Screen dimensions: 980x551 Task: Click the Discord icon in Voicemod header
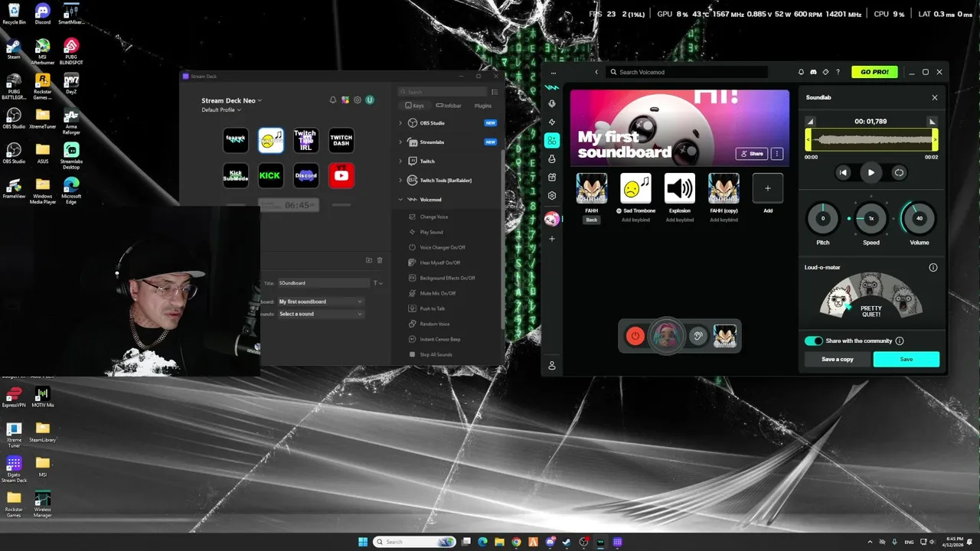coord(813,72)
